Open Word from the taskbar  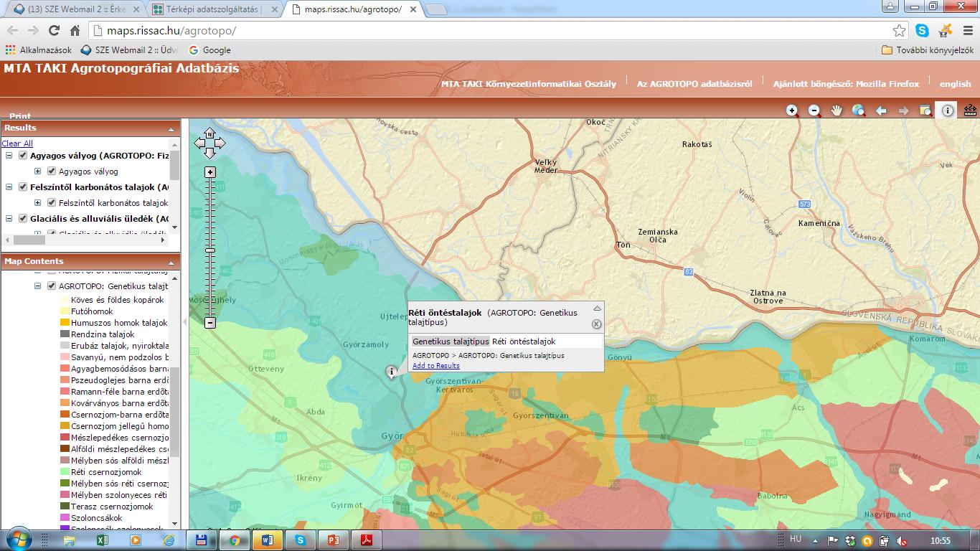click(268, 540)
